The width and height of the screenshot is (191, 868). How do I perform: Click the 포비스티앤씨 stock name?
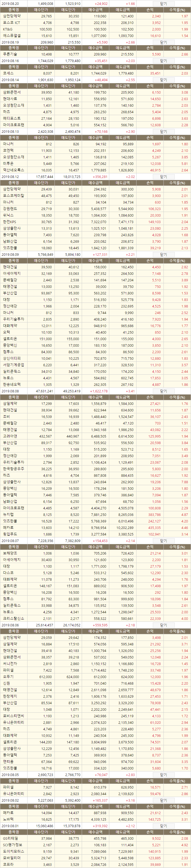[x=14, y=716]
